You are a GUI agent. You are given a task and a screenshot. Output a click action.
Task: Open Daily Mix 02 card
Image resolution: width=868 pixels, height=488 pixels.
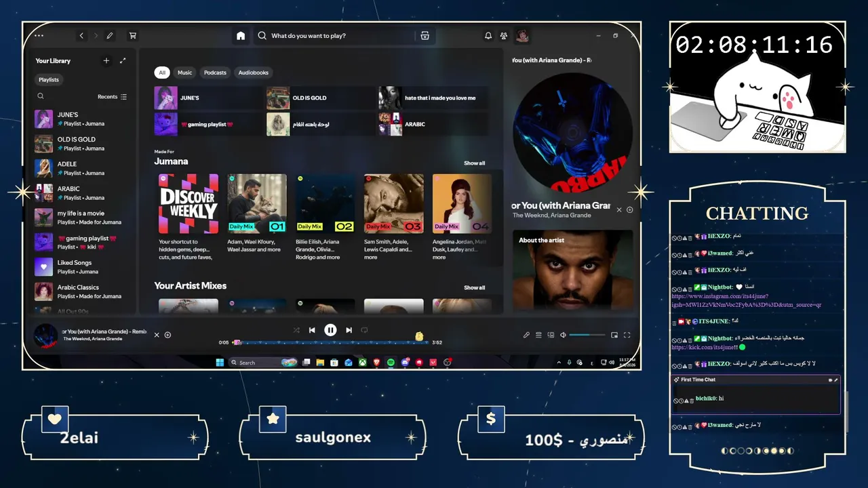[325, 217]
